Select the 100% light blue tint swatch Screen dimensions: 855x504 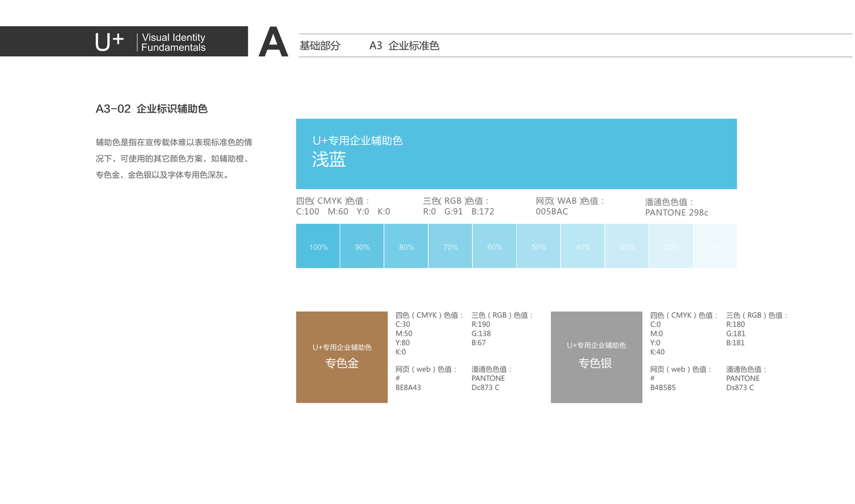(318, 246)
